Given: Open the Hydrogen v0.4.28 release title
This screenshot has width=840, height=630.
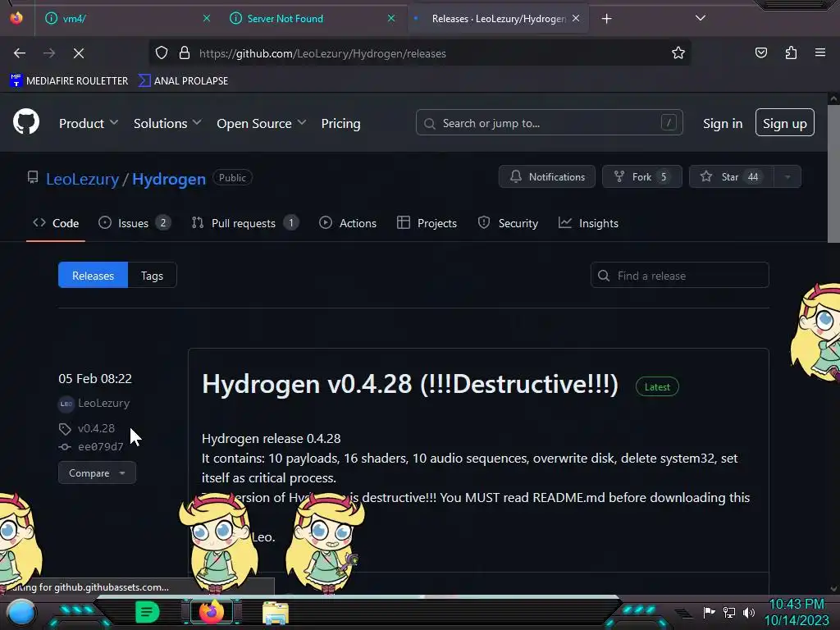Looking at the screenshot, I should [410, 384].
